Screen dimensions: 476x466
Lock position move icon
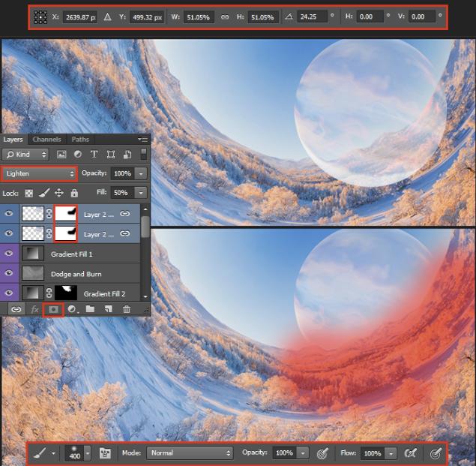pos(59,193)
